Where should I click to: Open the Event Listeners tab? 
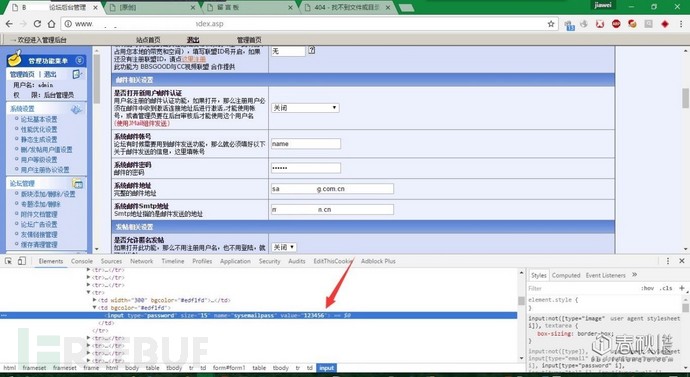coord(606,275)
